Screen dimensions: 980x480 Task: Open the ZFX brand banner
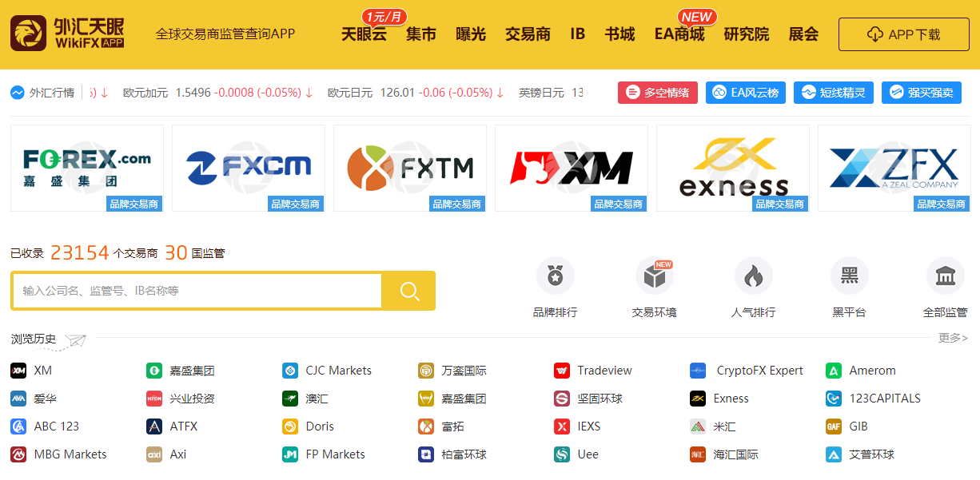[894, 168]
